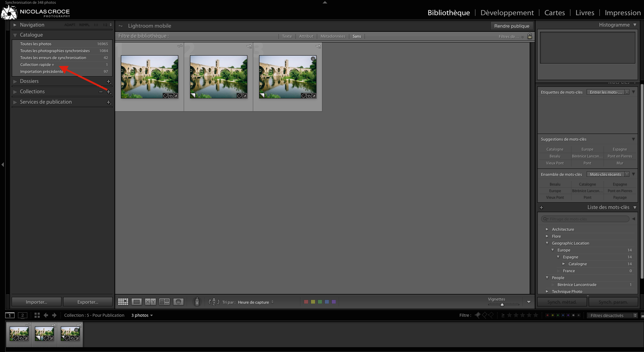This screenshot has height=352, width=644.
Task: Select the Painter spray-can tool
Action: point(197,302)
